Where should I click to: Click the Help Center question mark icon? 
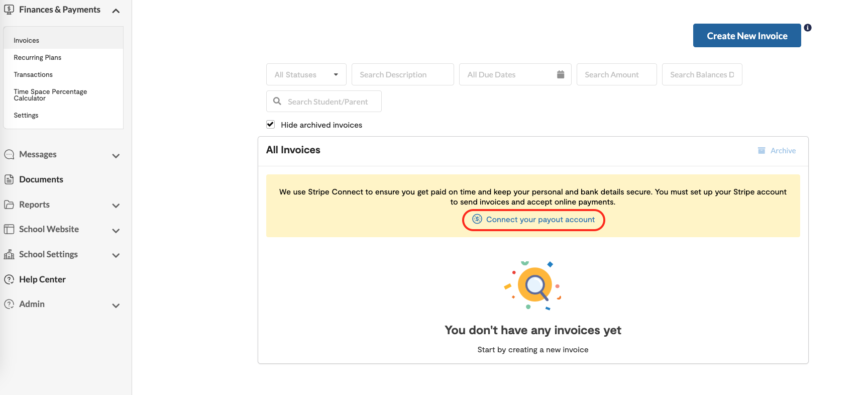(x=9, y=279)
